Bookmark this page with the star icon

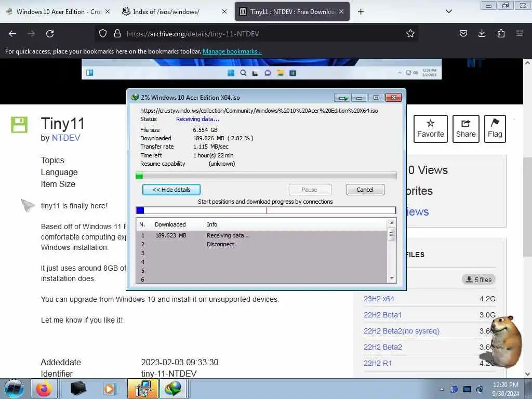410,33
